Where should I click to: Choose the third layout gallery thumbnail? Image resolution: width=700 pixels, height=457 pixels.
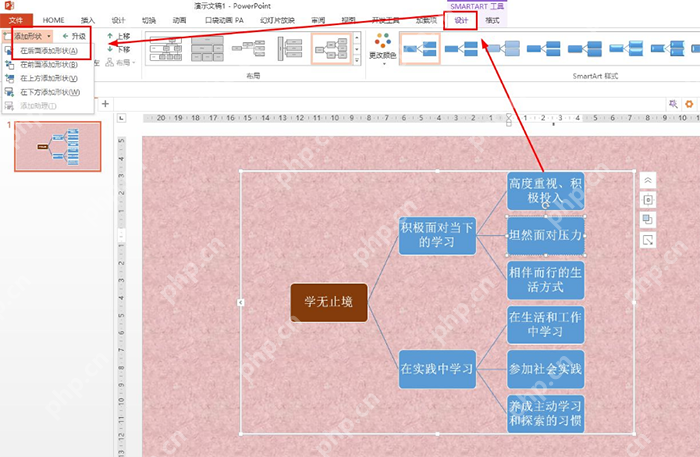[248, 49]
